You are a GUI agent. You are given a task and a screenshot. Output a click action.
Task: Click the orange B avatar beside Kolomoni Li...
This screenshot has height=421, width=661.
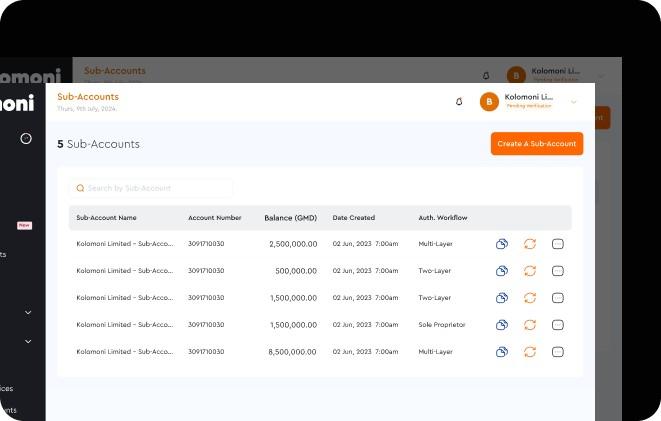489,102
